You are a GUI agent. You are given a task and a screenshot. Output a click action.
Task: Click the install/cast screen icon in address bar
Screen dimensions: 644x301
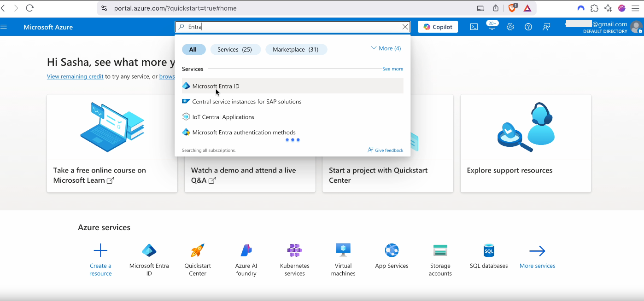pos(480,8)
